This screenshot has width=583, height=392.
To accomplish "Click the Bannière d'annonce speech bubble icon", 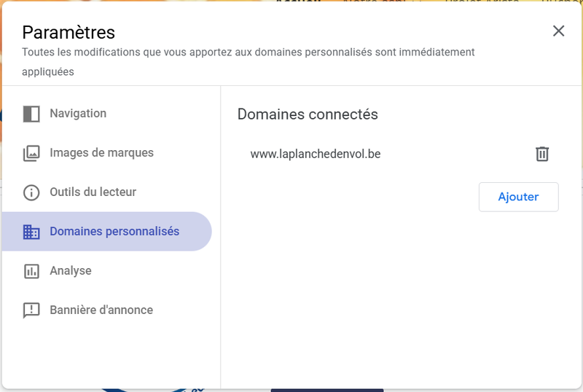I will point(31,310).
